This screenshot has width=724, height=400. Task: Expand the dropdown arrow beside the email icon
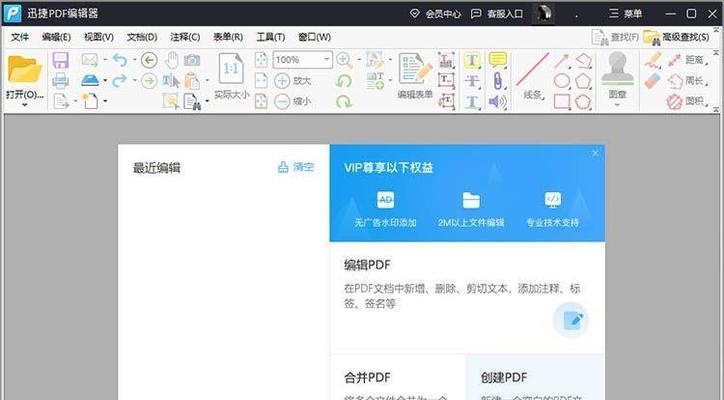tap(105, 60)
